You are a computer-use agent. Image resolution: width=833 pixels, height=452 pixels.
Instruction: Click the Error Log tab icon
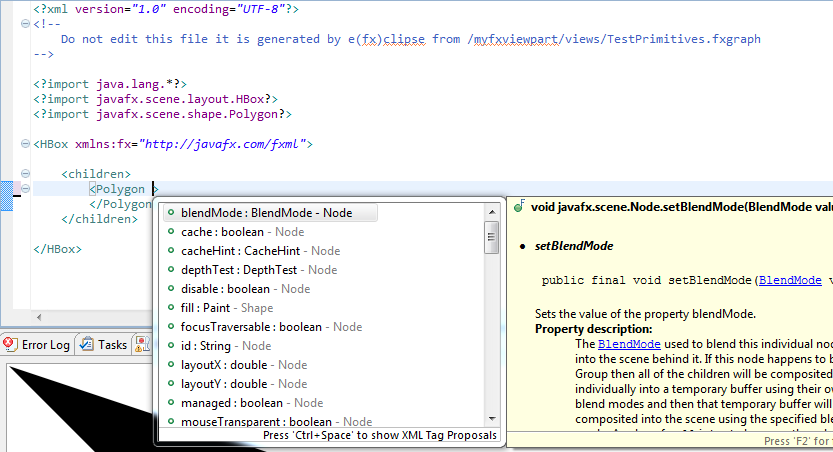pyautogui.click(x=10, y=344)
